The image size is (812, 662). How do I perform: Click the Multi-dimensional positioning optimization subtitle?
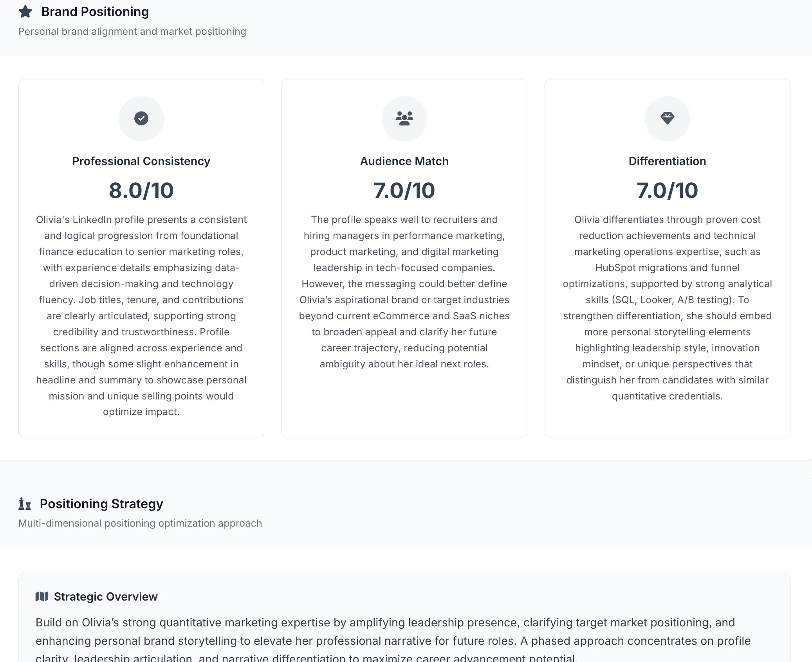click(140, 523)
